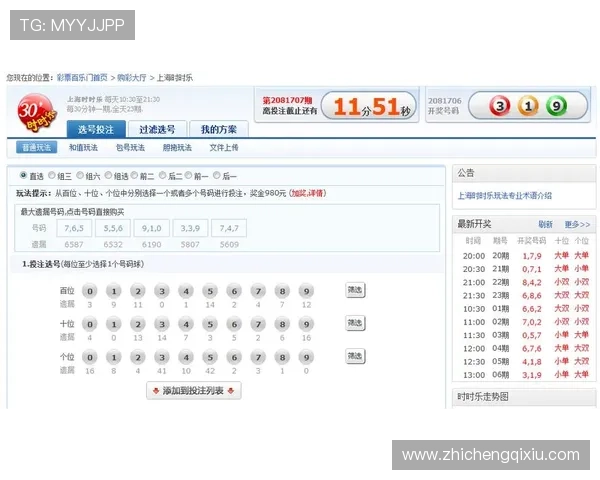This screenshot has width=600, height=480.
Task: Open 上海时时乐玩法专业术语介绍 announcement
Action: pos(505,196)
